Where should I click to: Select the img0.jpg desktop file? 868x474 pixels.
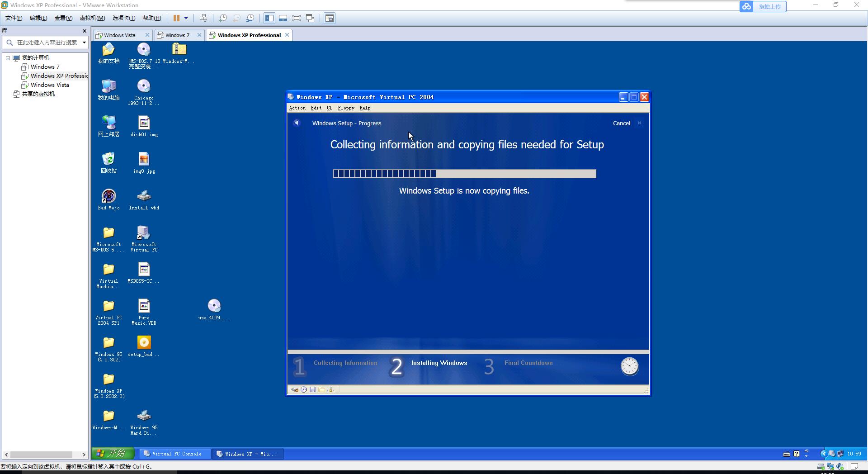(144, 163)
